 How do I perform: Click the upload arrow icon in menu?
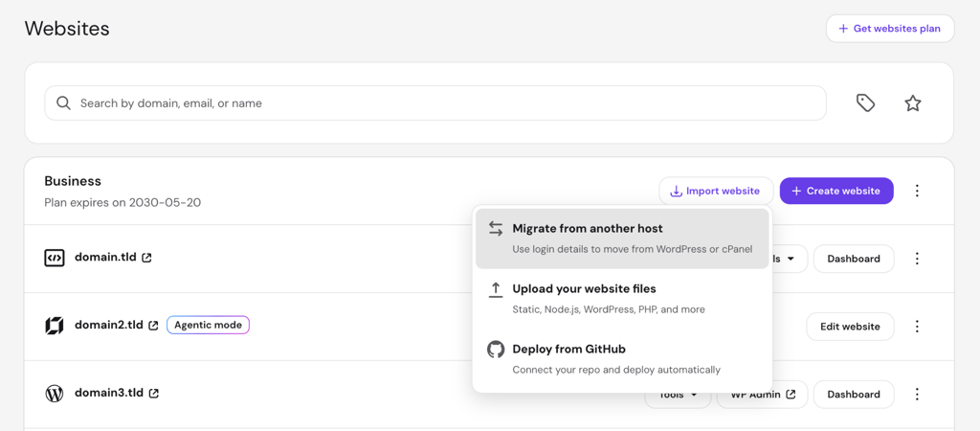click(x=496, y=289)
